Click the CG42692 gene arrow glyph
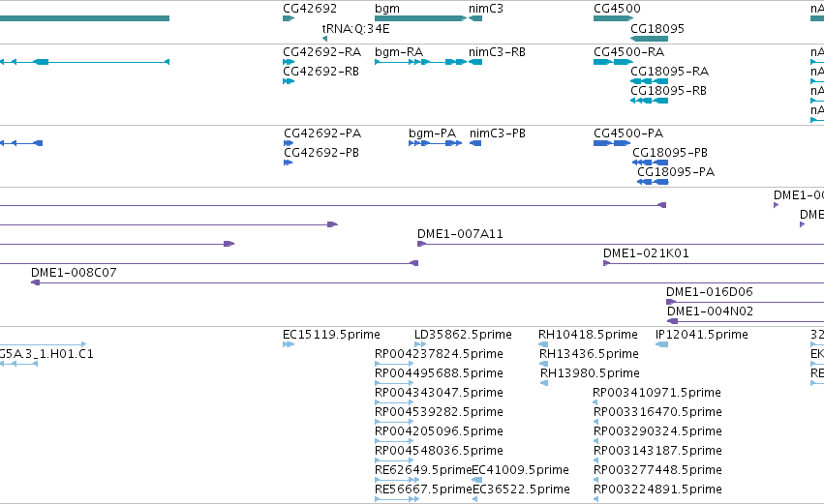Viewport: 824px width, 504px height. pos(289,18)
